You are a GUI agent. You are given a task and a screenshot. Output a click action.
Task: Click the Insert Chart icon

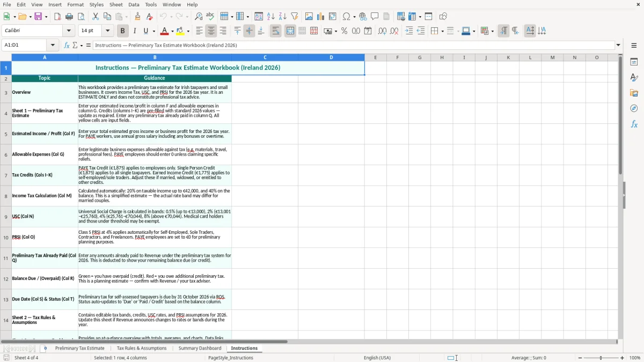(321, 17)
